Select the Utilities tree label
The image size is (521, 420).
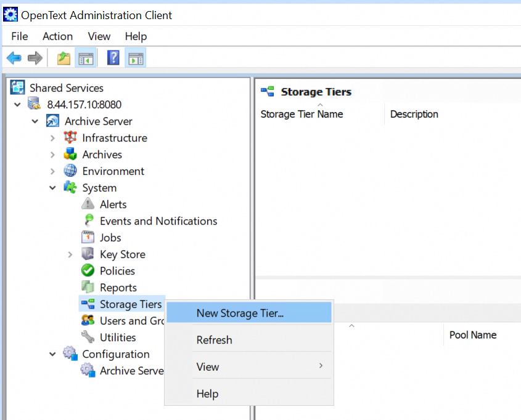[x=118, y=337]
